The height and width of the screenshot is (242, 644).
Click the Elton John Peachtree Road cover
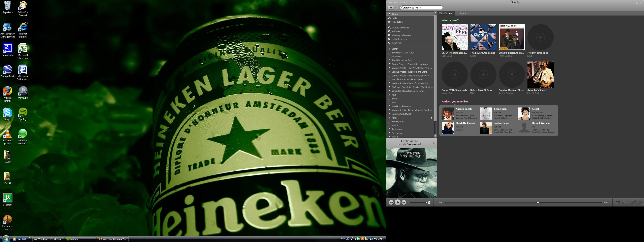[412, 173]
